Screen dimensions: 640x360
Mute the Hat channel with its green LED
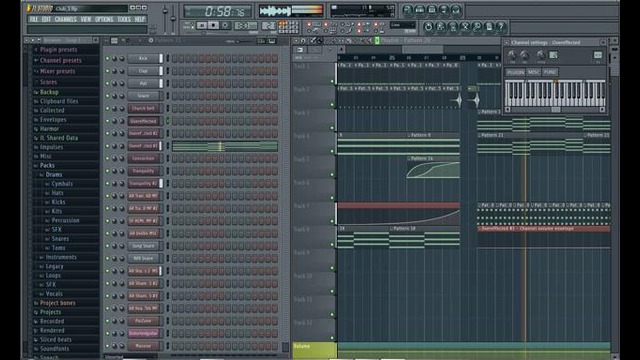click(x=108, y=84)
